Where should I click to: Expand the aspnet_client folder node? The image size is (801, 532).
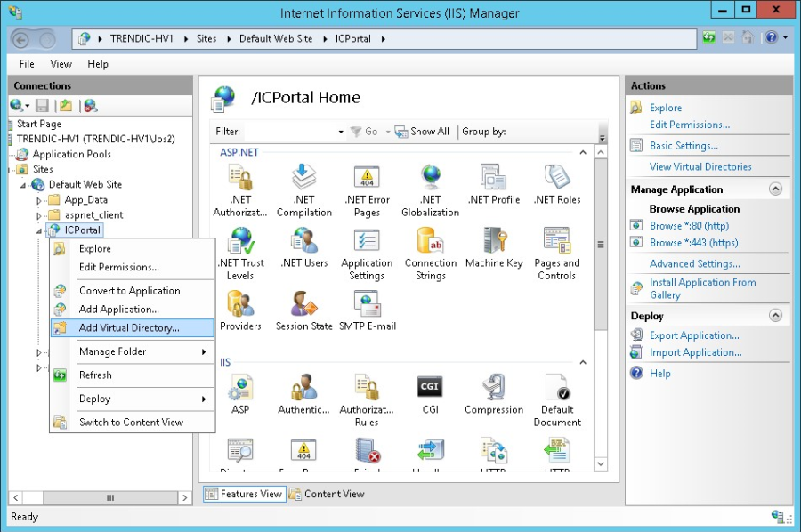point(39,216)
